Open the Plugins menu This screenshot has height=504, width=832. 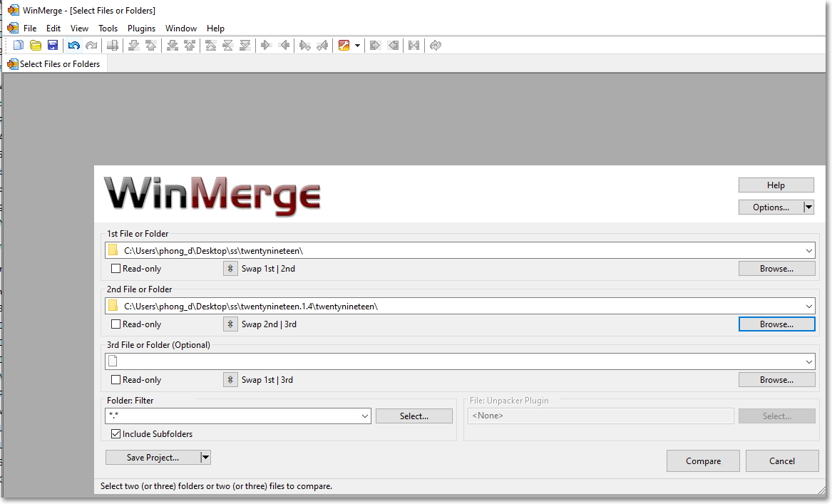click(142, 28)
